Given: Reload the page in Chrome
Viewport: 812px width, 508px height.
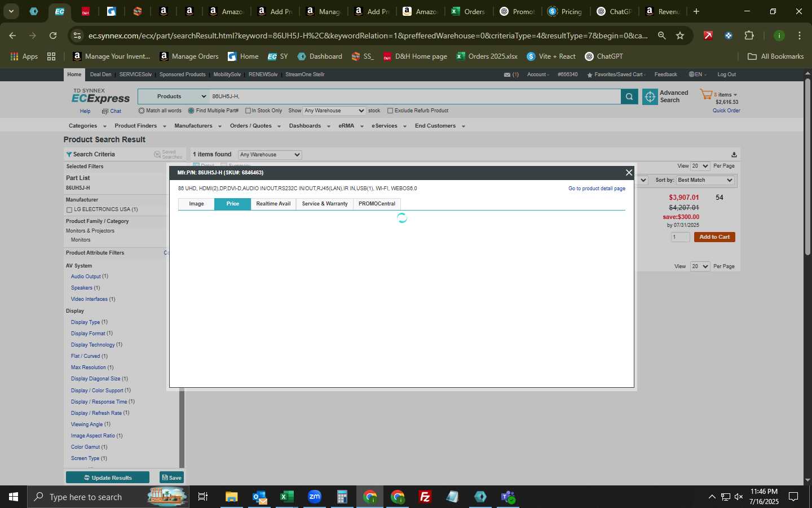Looking at the screenshot, I should 53,36.
